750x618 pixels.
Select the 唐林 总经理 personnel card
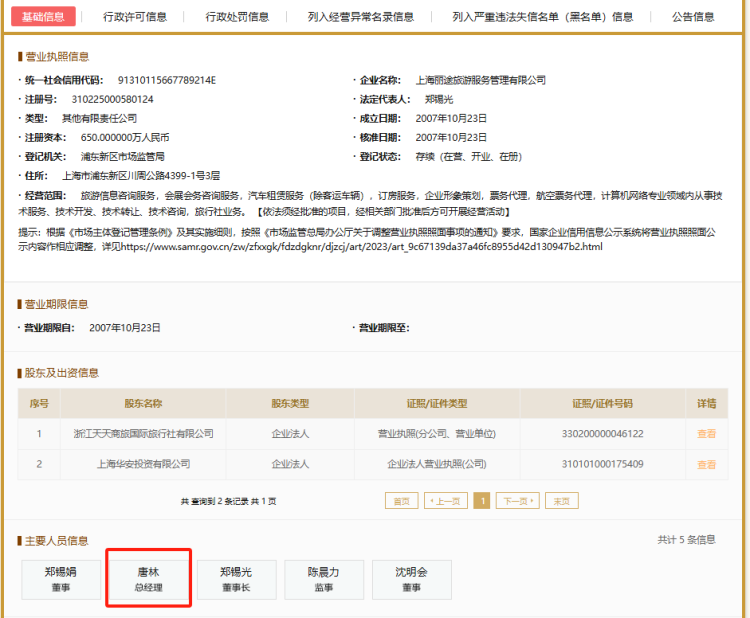[x=148, y=580]
